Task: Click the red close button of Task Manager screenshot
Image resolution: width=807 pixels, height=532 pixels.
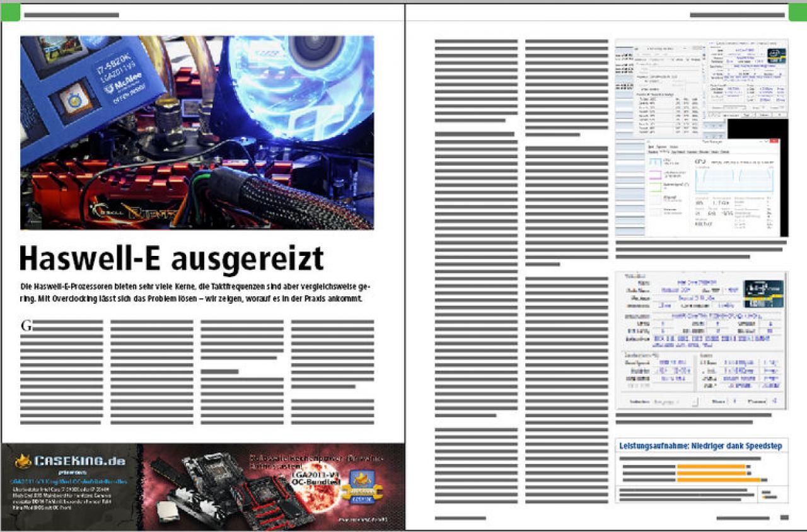Action: 775,142
